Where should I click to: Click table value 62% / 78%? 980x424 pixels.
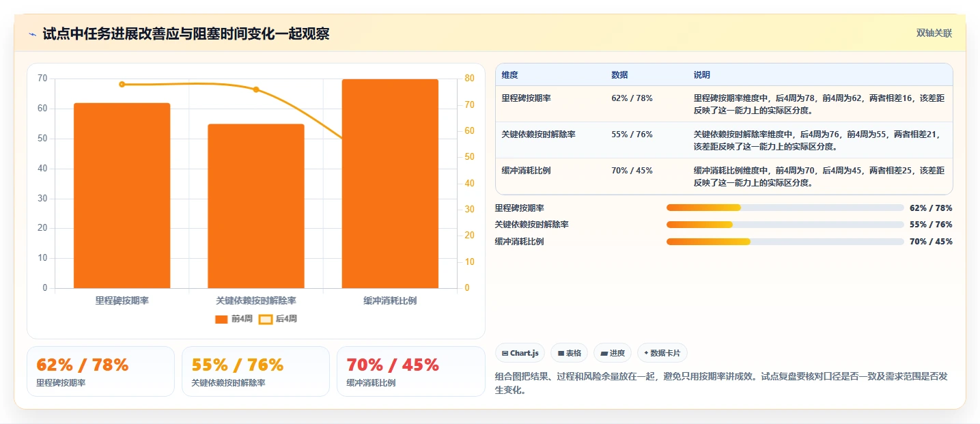tap(632, 98)
